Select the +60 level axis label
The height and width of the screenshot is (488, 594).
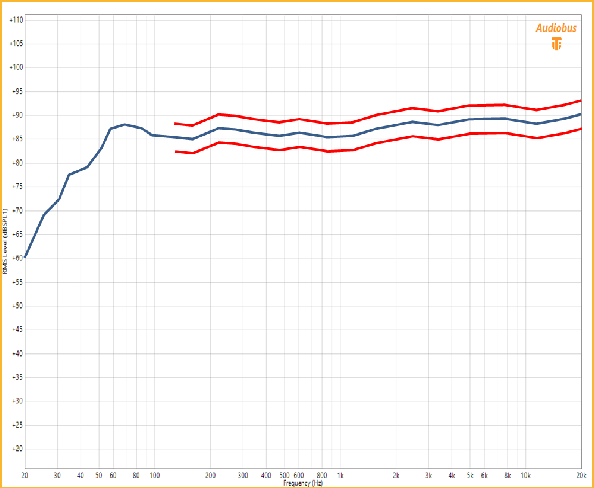(19, 258)
